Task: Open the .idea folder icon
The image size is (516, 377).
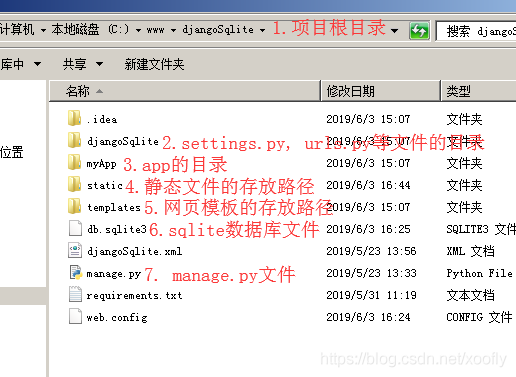Action: pyautogui.click(x=74, y=118)
